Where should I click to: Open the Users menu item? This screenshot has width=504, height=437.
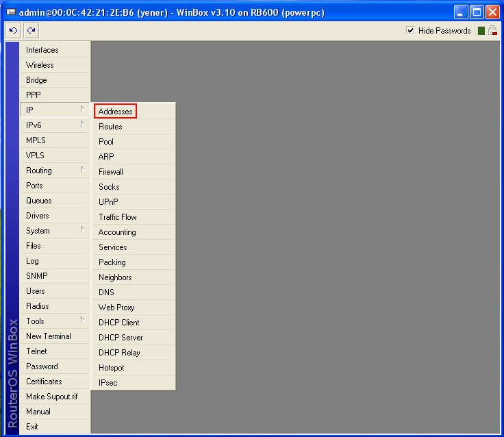[x=55, y=291]
